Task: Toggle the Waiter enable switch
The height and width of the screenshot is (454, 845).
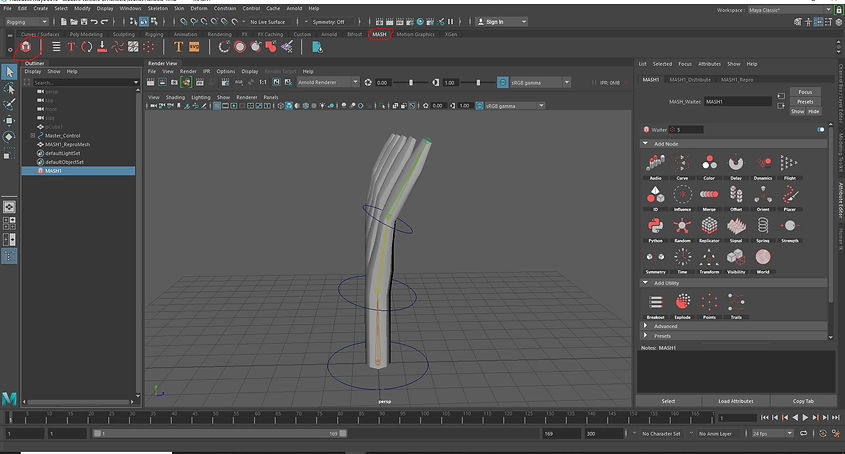Action: 820,129
